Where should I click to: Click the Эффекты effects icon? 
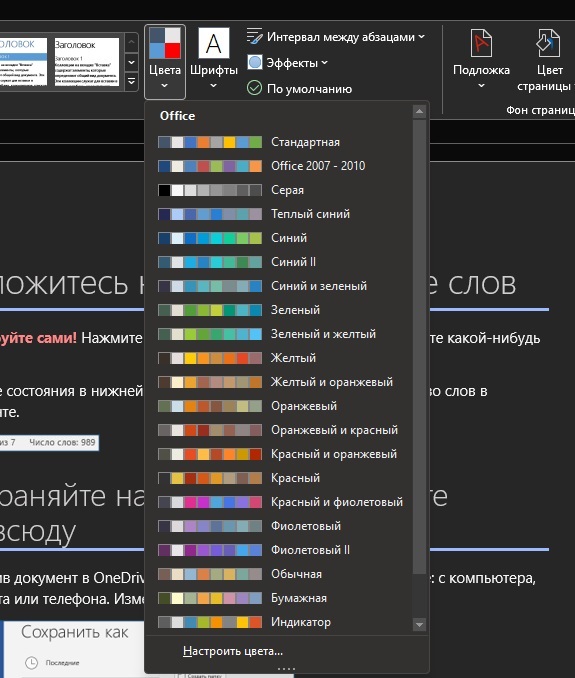pos(255,63)
